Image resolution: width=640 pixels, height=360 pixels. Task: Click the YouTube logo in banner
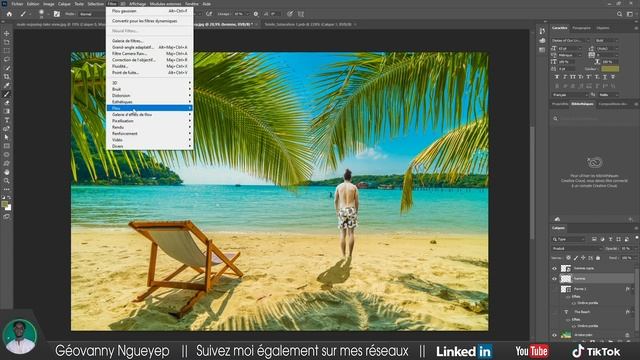[x=532, y=351]
